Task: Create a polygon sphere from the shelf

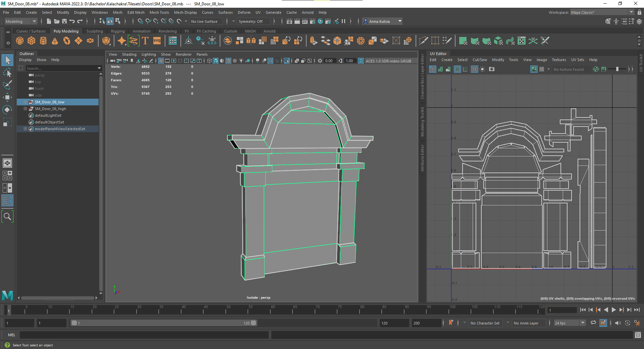Action: pos(20,41)
